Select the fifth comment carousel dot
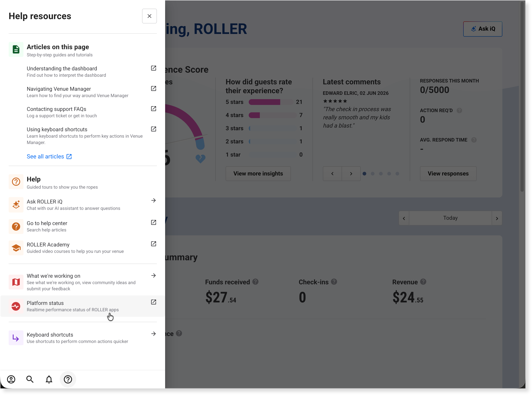The width and height of the screenshot is (532, 395). pyautogui.click(x=397, y=174)
